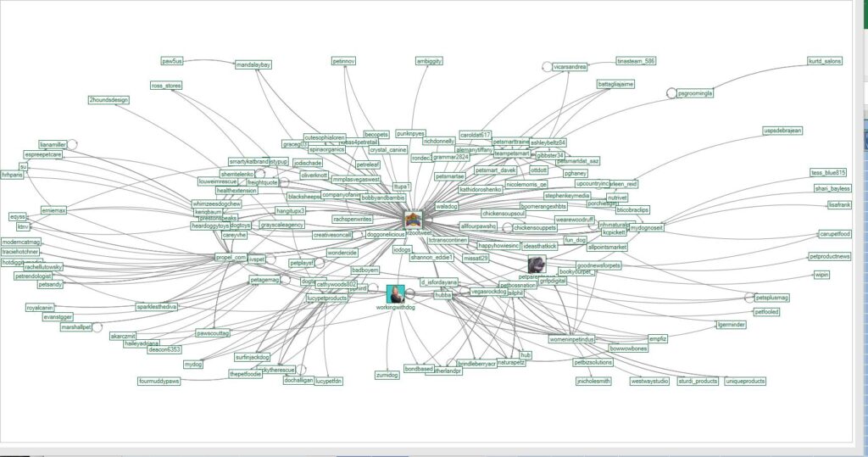Click the '2houndsdesign' node

108,100
